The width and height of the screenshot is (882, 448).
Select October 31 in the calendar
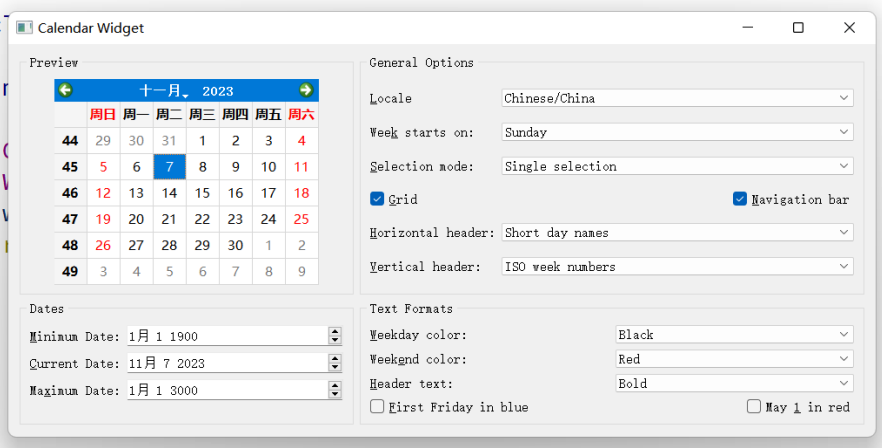click(169, 141)
